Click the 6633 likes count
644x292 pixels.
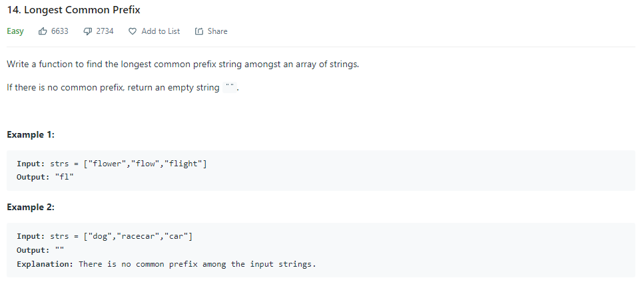coord(60,31)
